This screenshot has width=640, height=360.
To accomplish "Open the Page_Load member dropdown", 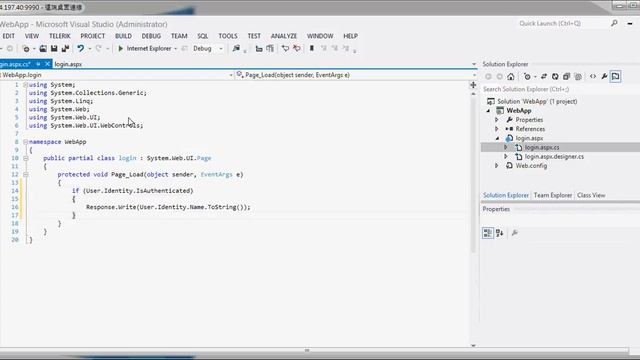I will pos(474,75).
